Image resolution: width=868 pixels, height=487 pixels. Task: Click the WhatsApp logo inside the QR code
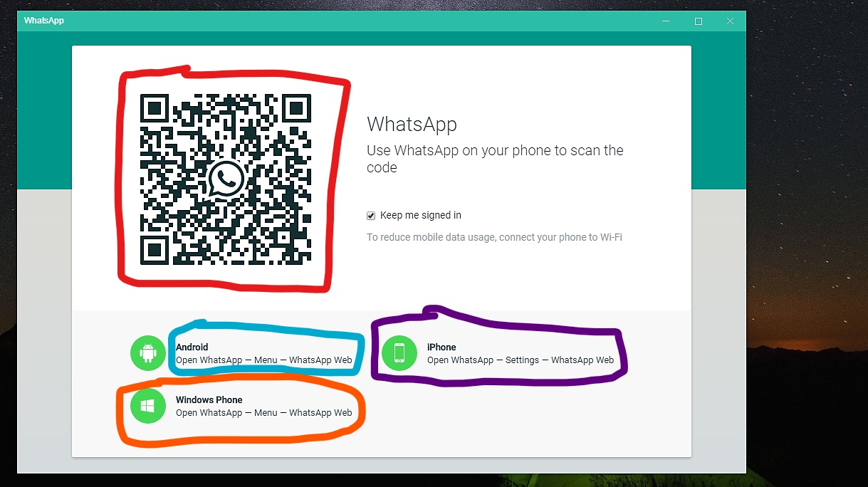click(227, 178)
